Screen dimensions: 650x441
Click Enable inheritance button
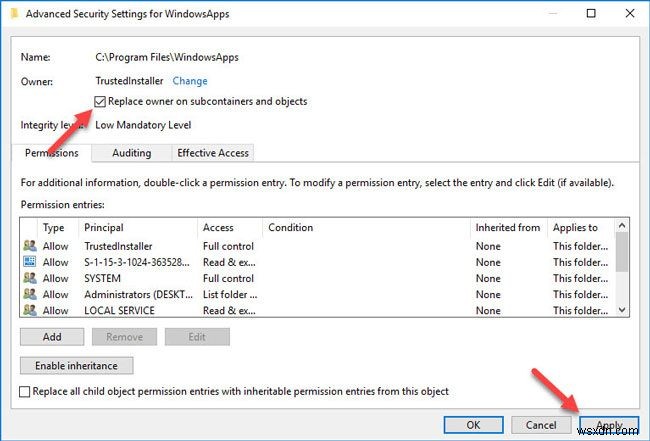76,366
